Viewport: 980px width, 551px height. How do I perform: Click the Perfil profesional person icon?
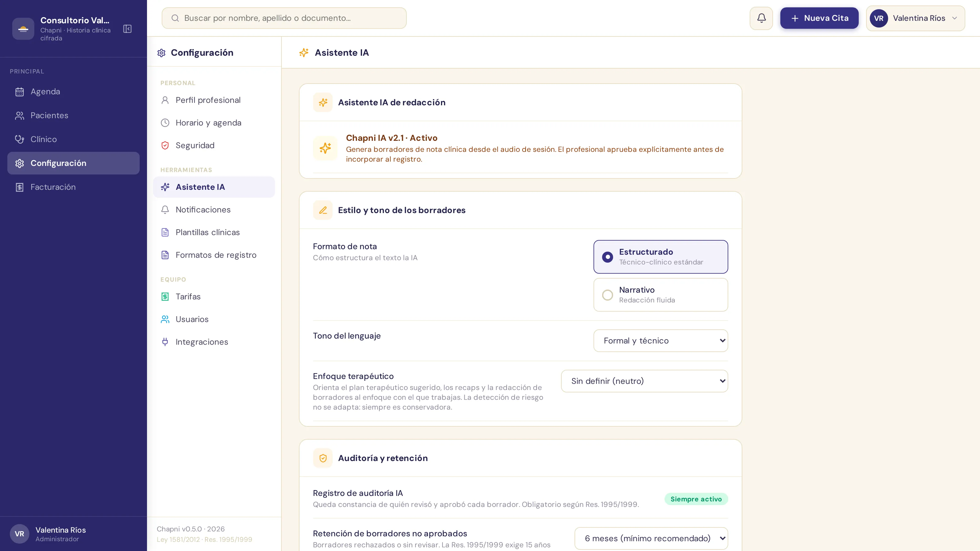pos(165,100)
